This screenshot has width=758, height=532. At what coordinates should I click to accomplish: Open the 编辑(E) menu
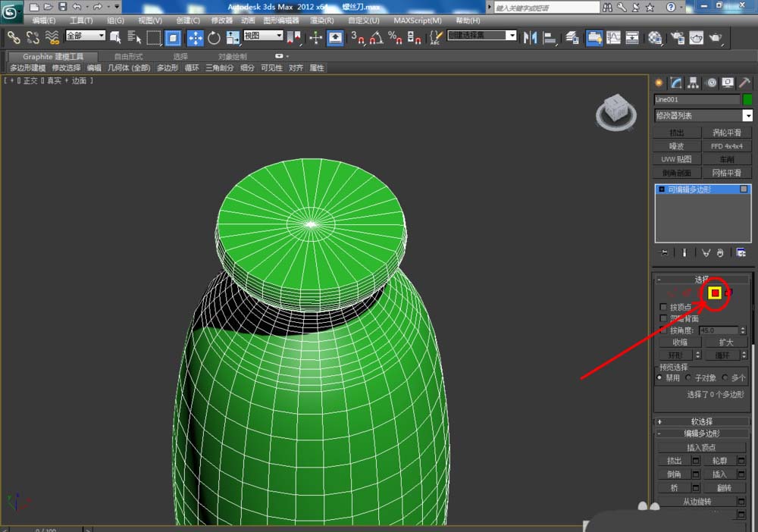[x=43, y=20]
